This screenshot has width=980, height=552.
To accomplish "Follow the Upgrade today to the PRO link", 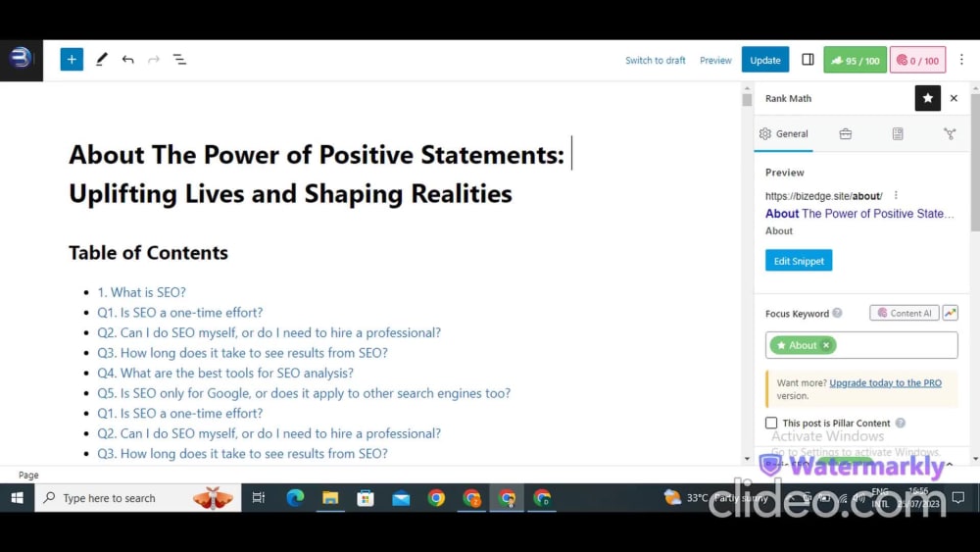I will 885,382.
